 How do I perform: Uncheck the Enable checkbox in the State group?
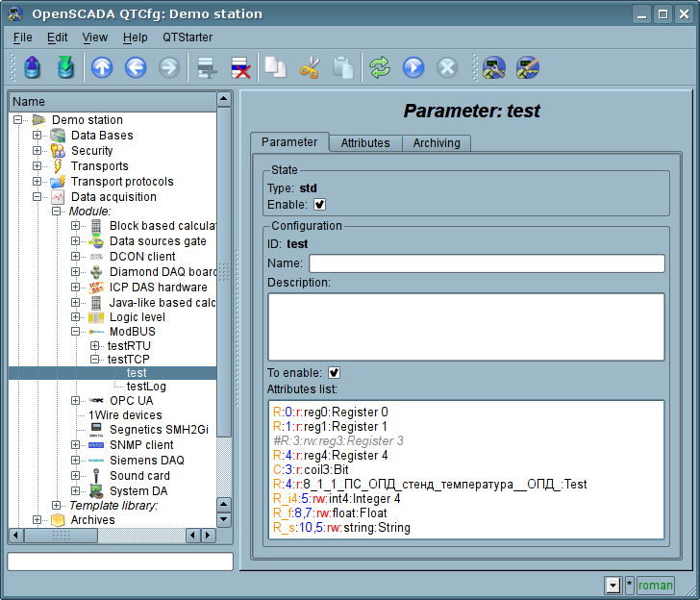[320, 204]
